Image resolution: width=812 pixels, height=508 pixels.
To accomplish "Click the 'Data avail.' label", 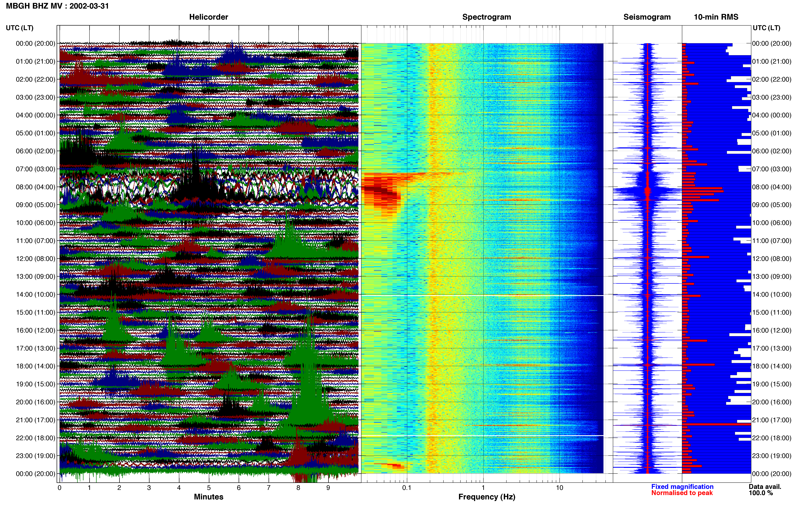I will [765, 487].
